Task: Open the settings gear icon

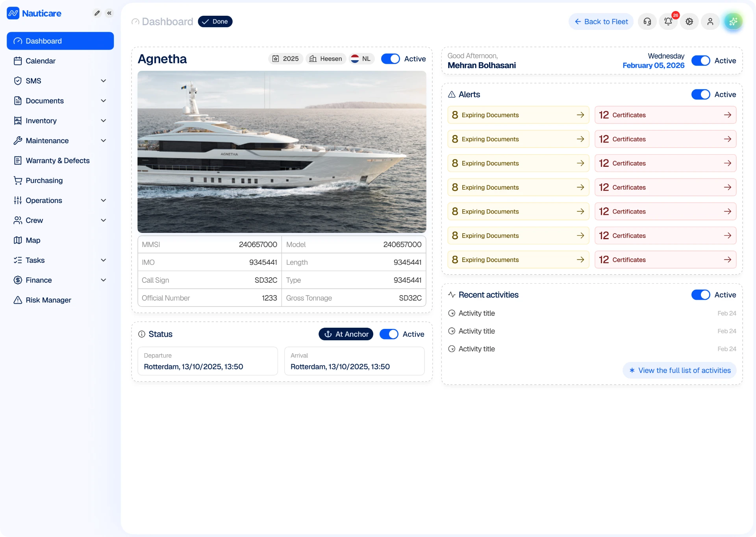Action: (689, 22)
